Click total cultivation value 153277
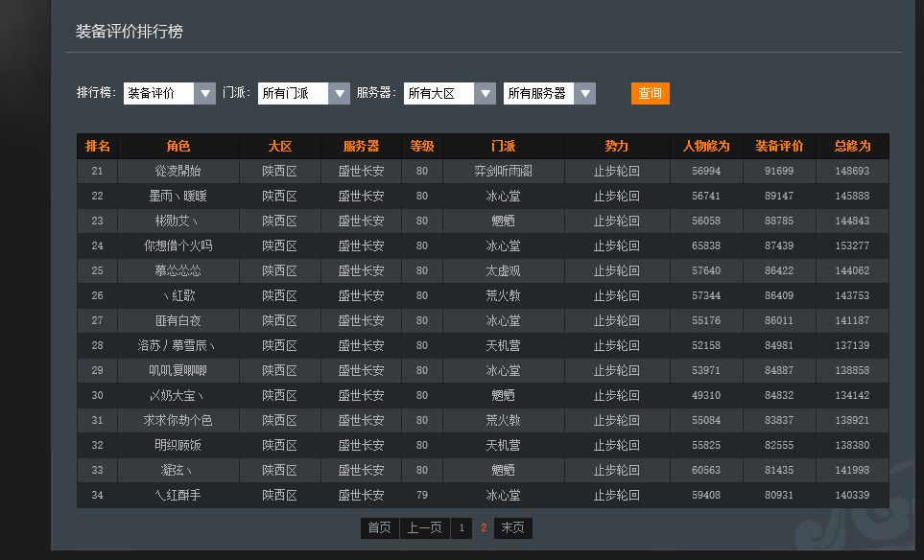 tap(852, 245)
